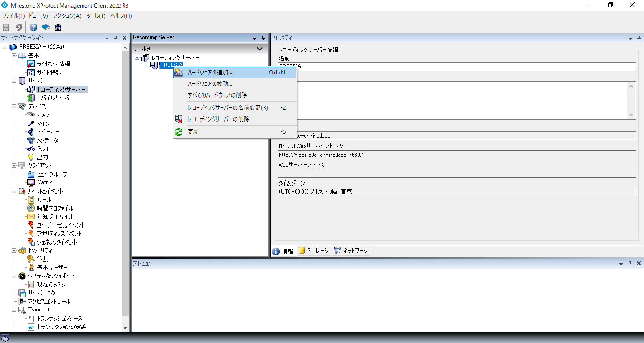Open ビューグループ folder icon
The height and width of the screenshot is (343, 644).
[31, 174]
